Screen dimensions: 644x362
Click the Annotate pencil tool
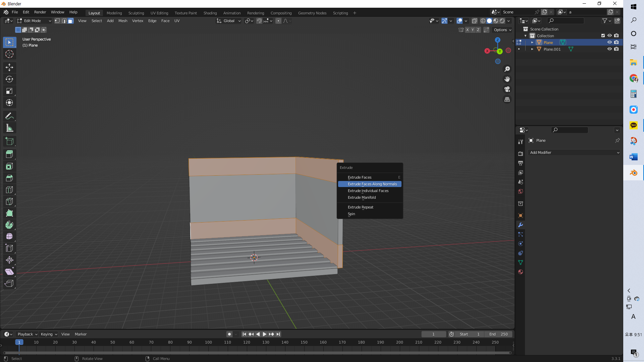click(x=9, y=116)
